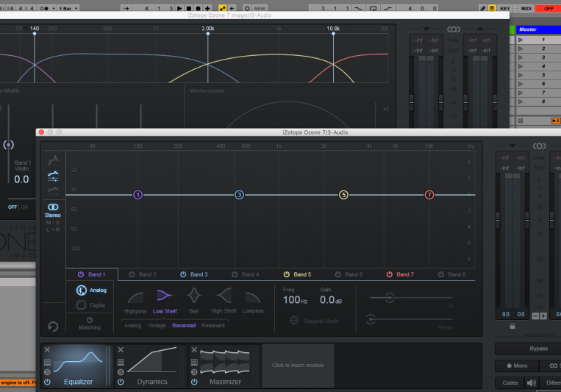Click the Imager Band 1 Width value 0.0
The image size is (561, 392).
coord(21,179)
